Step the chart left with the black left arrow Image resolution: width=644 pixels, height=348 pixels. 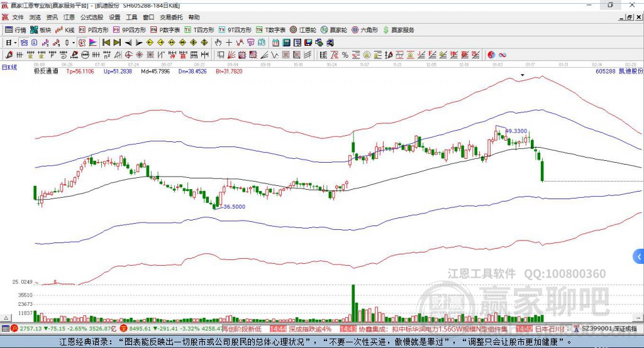(x=128, y=42)
